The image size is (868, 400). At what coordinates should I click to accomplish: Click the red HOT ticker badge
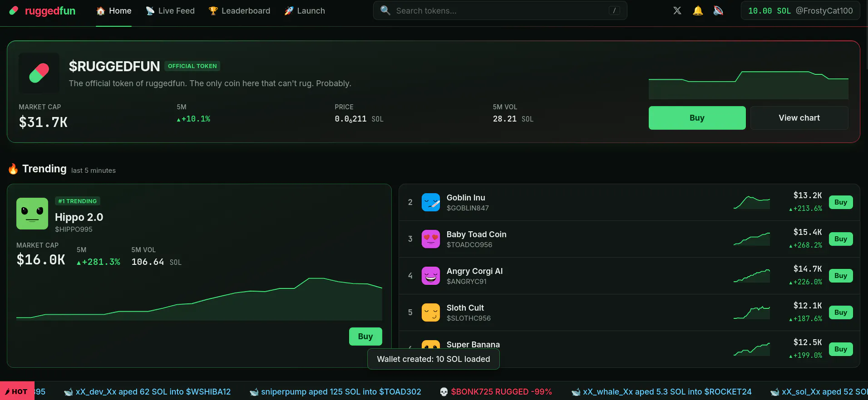17,391
